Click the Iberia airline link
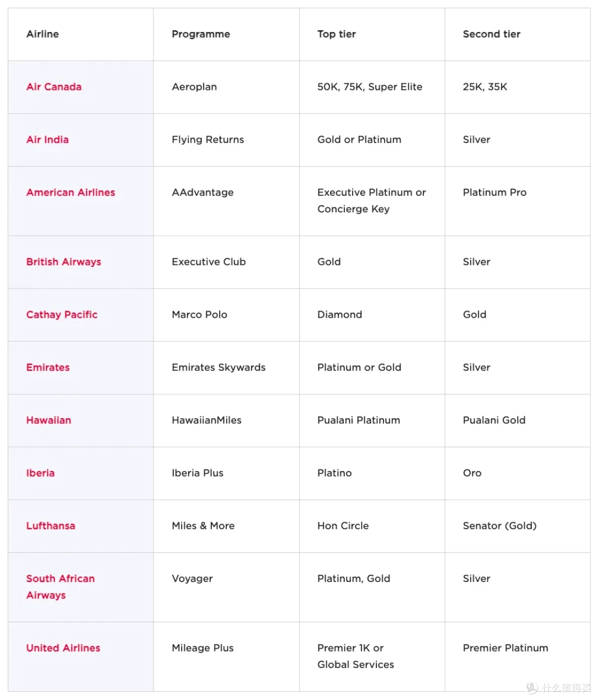 [x=40, y=473]
